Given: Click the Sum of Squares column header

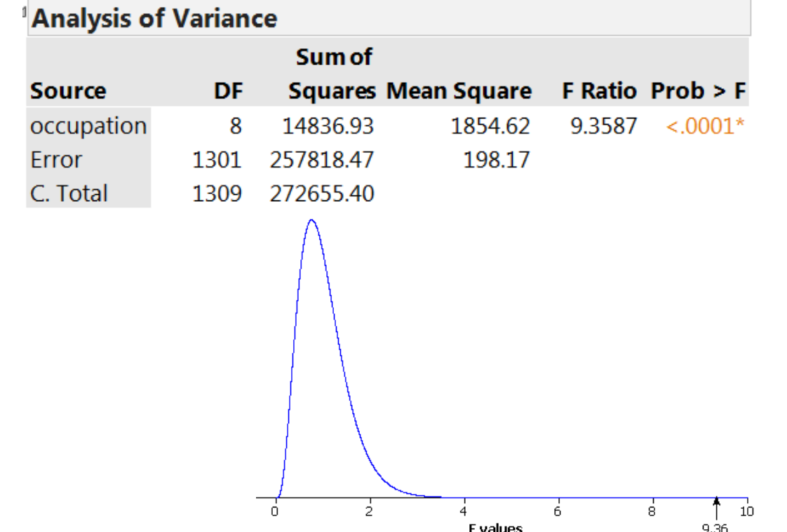Looking at the screenshot, I should (332, 74).
